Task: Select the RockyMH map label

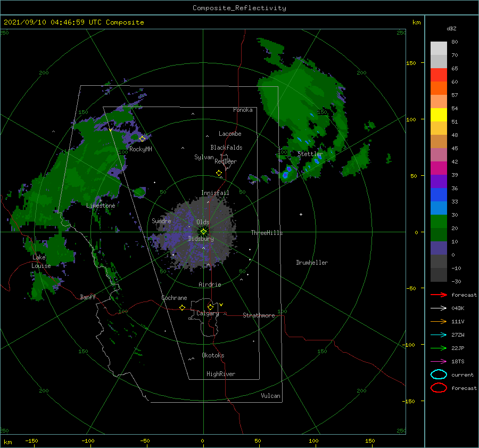Action: (x=141, y=149)
